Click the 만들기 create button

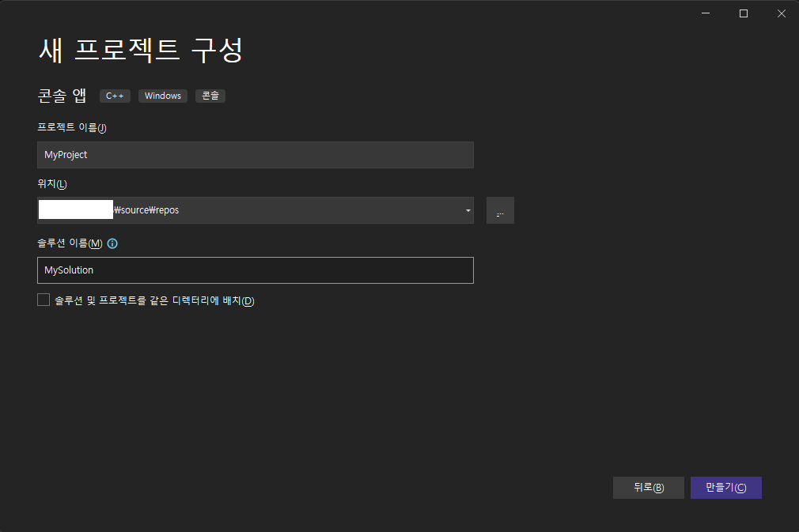725,488
